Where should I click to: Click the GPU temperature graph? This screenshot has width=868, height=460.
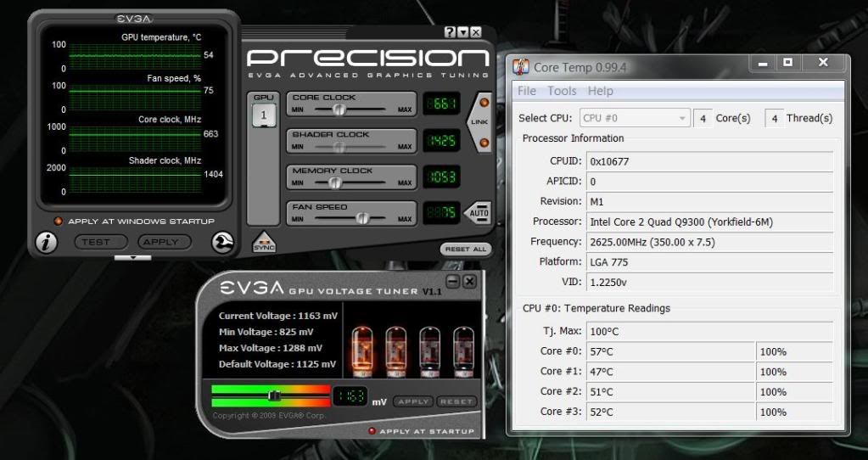click(135, 56)
